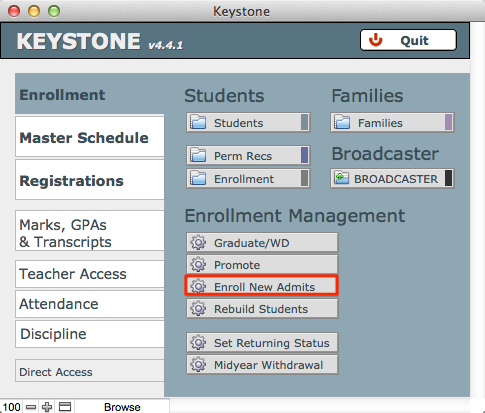Image resolution: width=485 pixels, height=413 pixels.
Task: Click the folder icon beside Students
Action: point(198,122)
